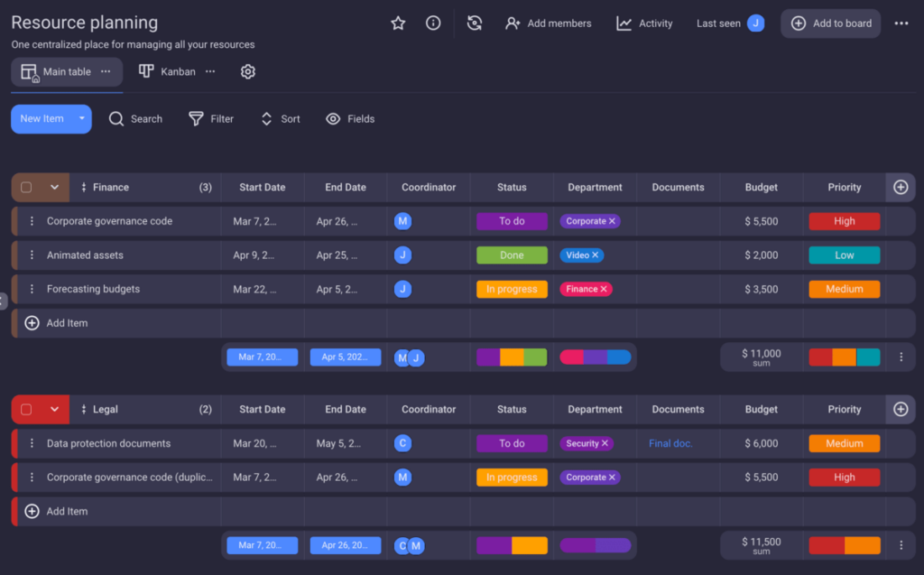Toggle the Fields visibility control

350,118
